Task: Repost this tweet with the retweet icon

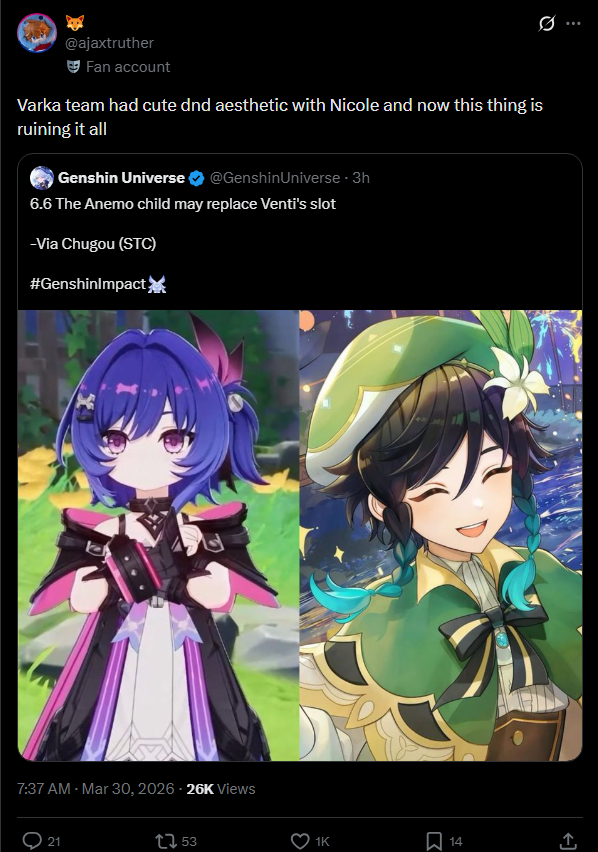Action: tap(163, 841)
